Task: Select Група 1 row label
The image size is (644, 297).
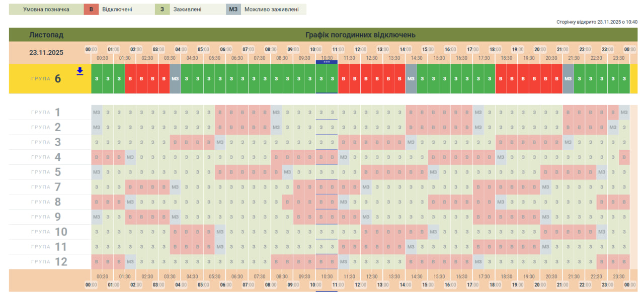Action: (50, 112)
